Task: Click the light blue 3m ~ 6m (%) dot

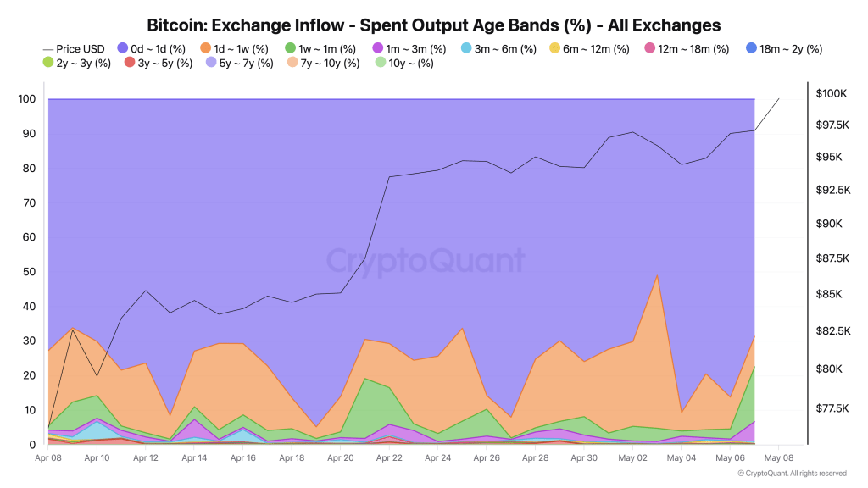Action: point(467,48)
